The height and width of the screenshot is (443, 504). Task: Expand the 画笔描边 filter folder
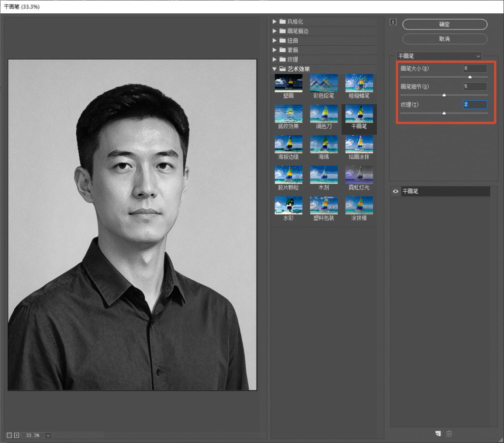tap(275, 31)
